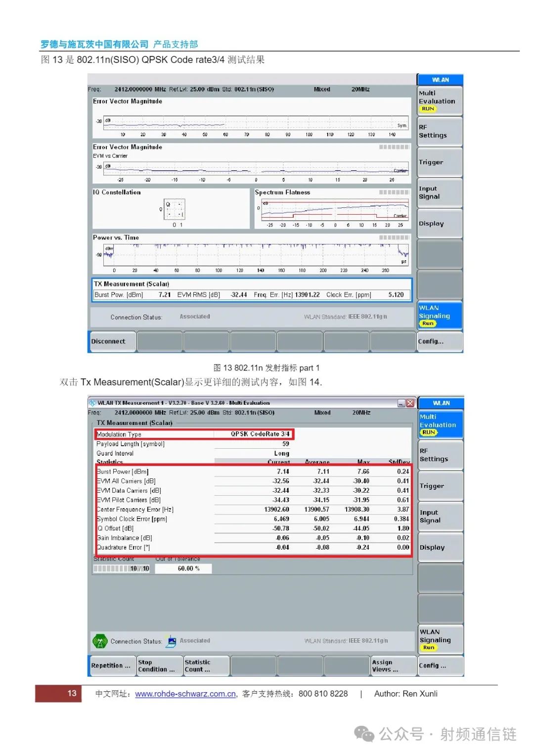
Task: Minimize the WLAN TX Measurement 1 window
Action: point(401,403)
